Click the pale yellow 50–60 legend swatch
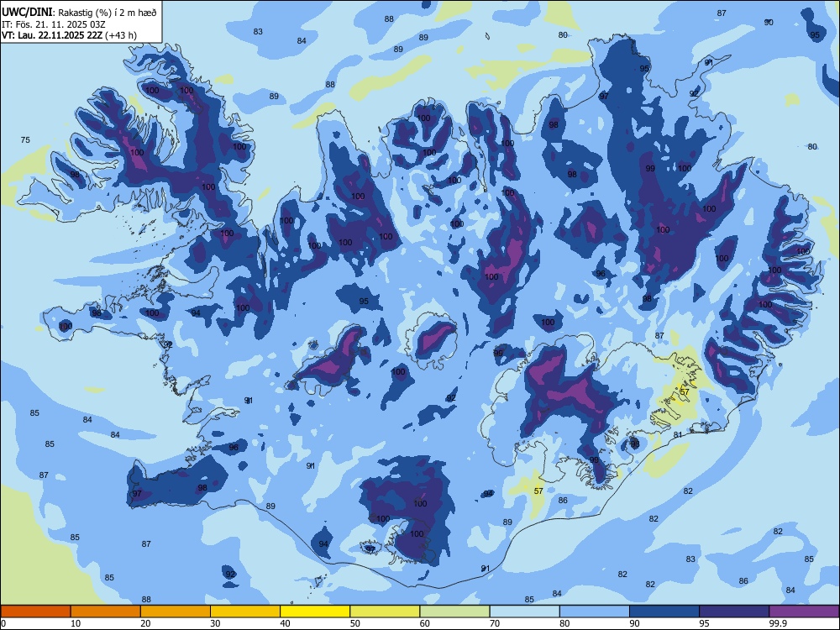The height and width of the screenshot is (630, 840). coord(385,612)
